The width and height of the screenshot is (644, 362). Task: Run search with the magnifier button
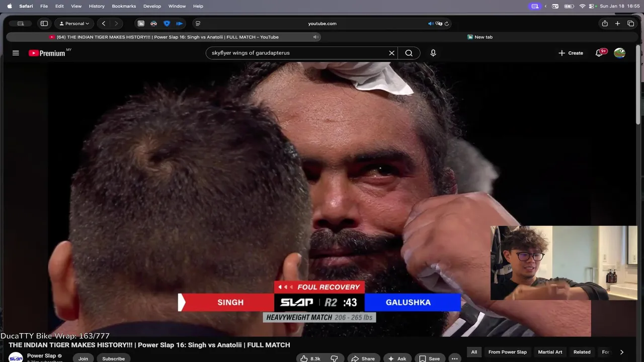tap(409, 53)
